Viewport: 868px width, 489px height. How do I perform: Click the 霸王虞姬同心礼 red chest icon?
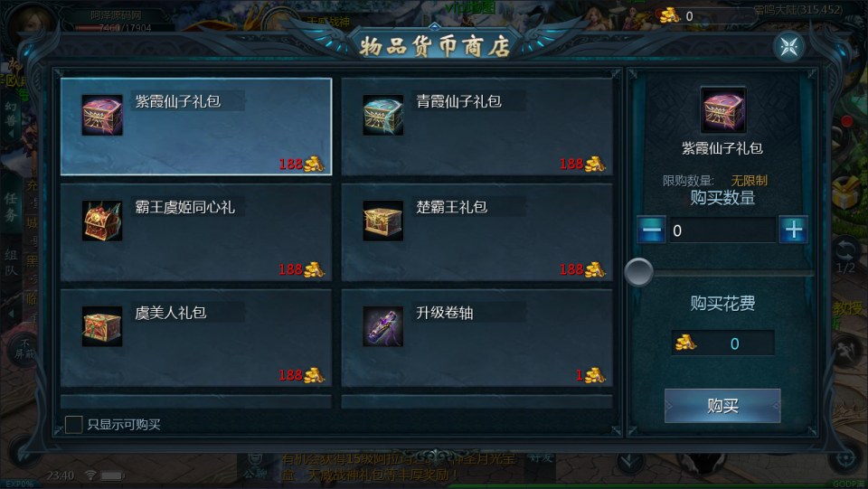tap(102, 221)
